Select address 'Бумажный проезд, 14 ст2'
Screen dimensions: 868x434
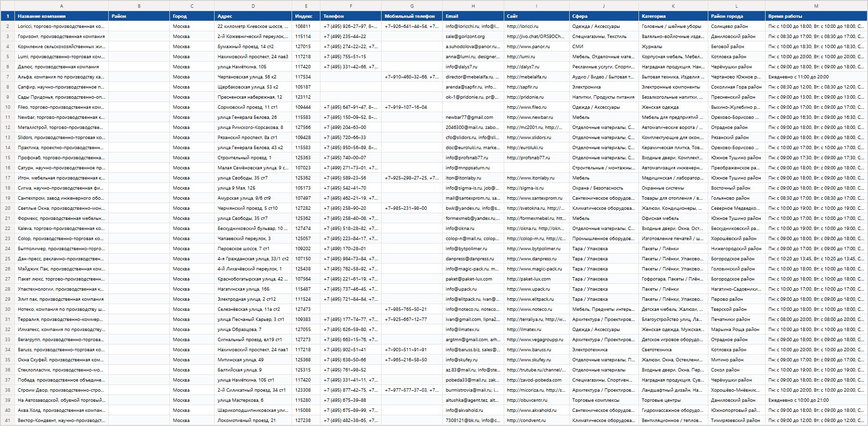tap(253, 47)
